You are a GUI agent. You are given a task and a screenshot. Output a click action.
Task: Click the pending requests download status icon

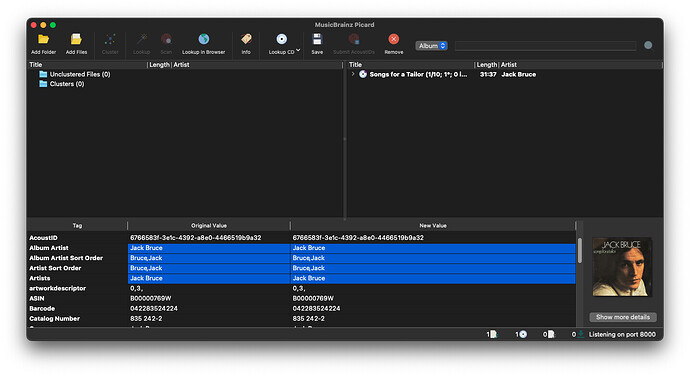[x=580, y=335]
